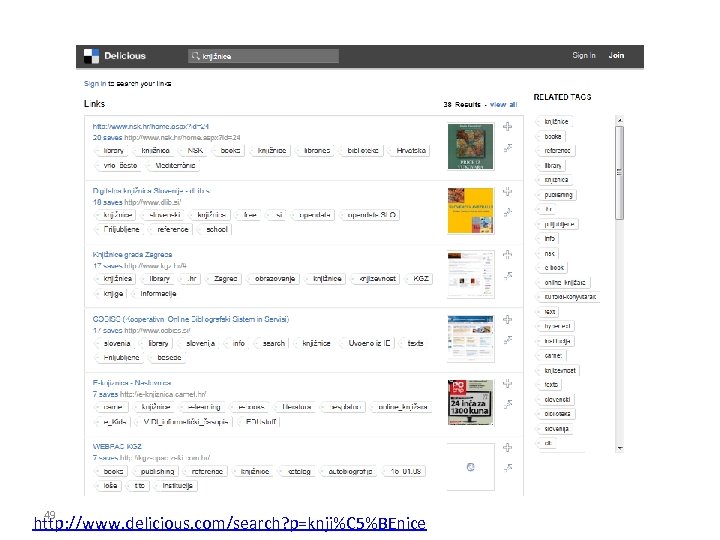Select the besede tag in COBISS result
Viewport: 720px width, 540px height.
tap(167, 358)
